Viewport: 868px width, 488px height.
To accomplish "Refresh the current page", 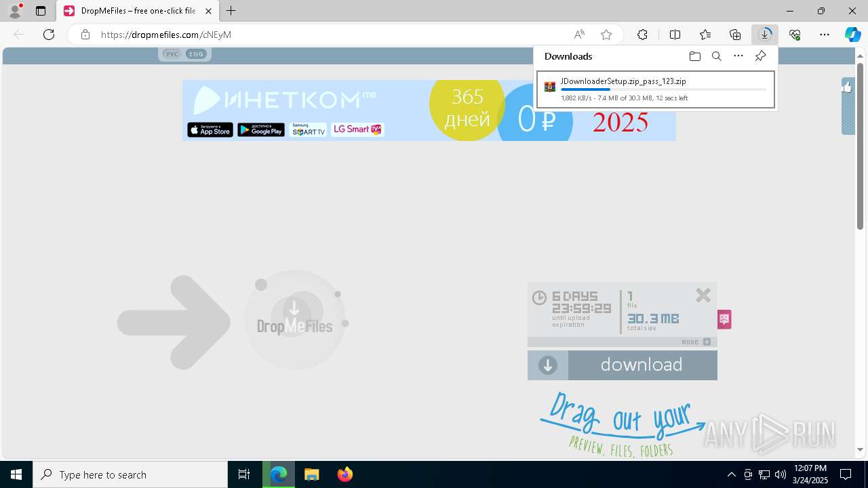I will tap(49, 35).
